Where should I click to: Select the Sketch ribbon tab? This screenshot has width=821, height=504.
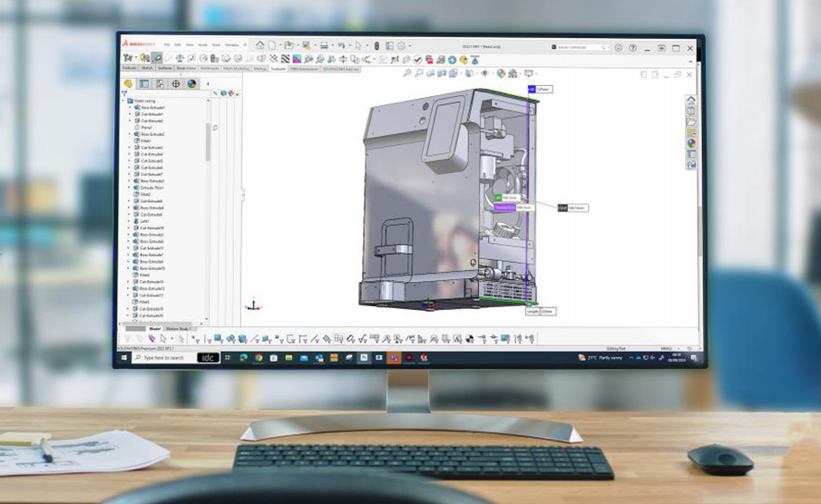pyautogui.click(x=147, y=68)
